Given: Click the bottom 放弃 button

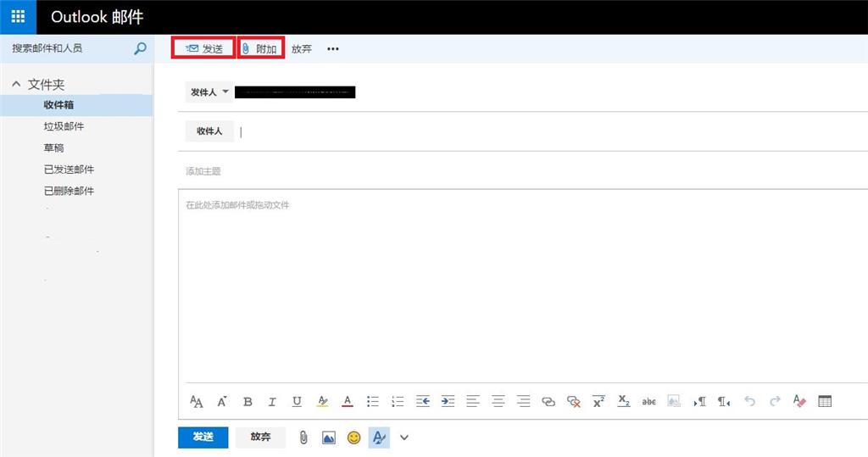Looking at the screenshot, I should click(x=260, y=437).
